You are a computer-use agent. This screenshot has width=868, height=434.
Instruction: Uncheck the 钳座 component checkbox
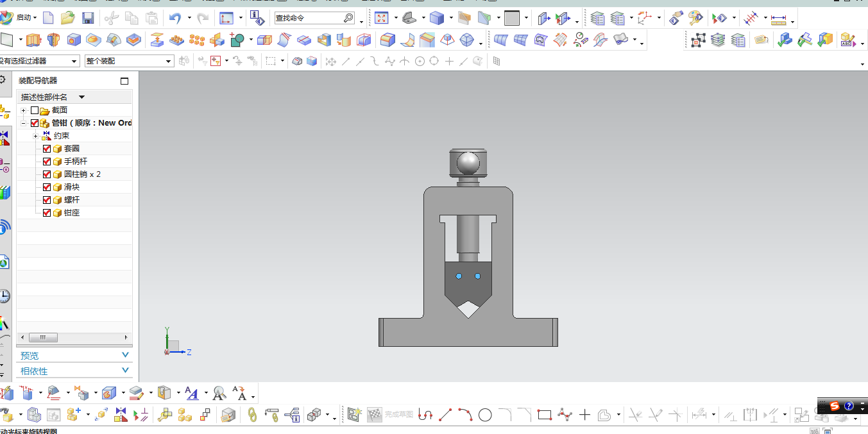(x=47, y=213)
